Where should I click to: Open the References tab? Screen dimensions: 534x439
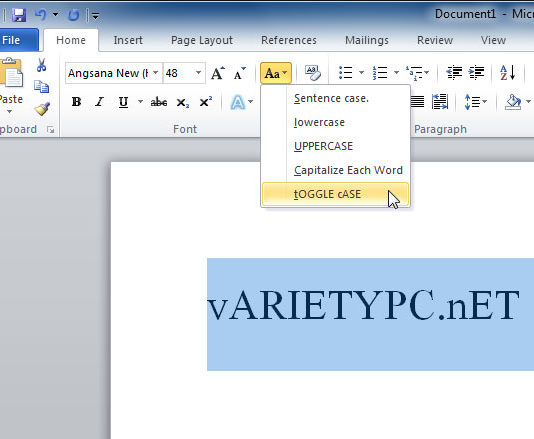pyautogui.click(x=289, y=40)
